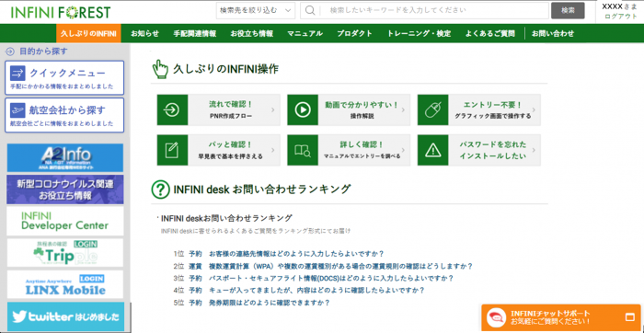This screenshot has width=644, height=333.
Task: Click the chat bubble icon in INFINIチャットサポート
Action: 496,317
